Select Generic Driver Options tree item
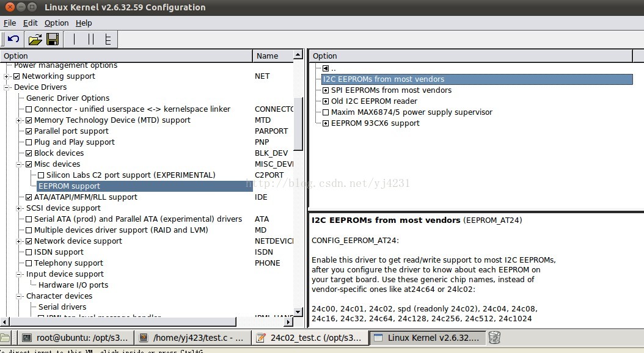This screenshot has height=353, width=644. click(x=68, y=98)
